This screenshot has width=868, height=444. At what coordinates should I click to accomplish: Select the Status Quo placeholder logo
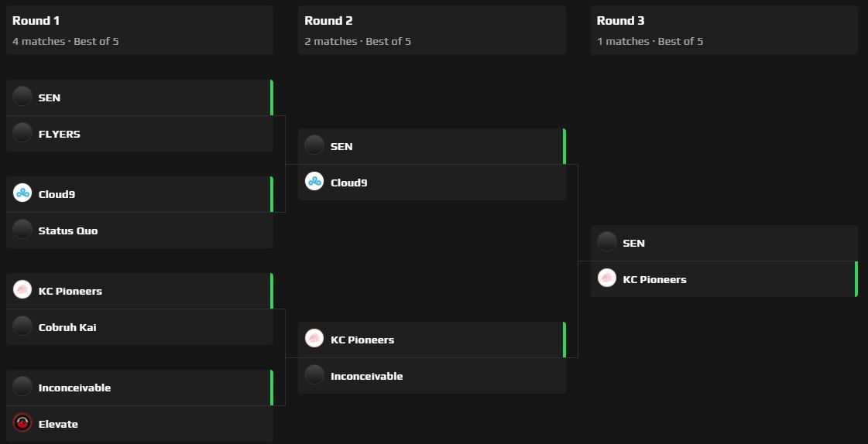pos(22,230)
